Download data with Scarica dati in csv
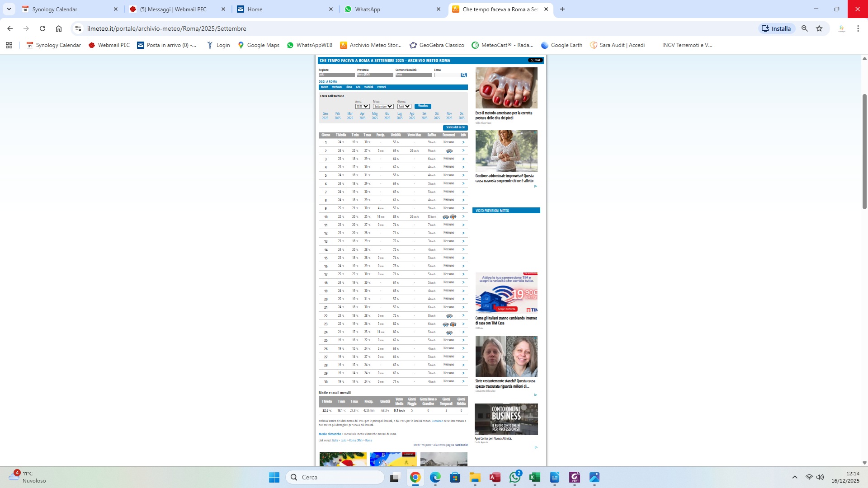Screen dimensions: 868x488 (455, 127)
